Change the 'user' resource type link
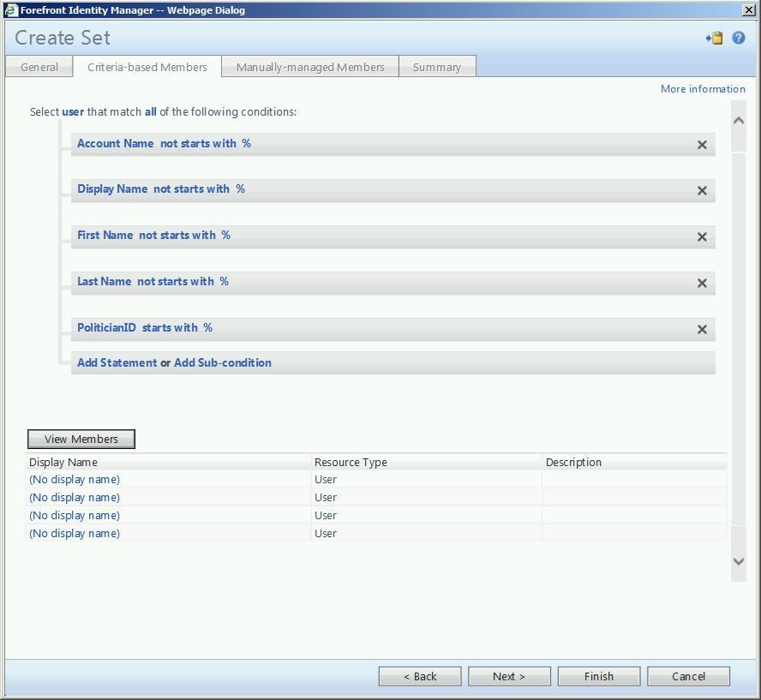 pyautogui.click(x=74, y=111)
